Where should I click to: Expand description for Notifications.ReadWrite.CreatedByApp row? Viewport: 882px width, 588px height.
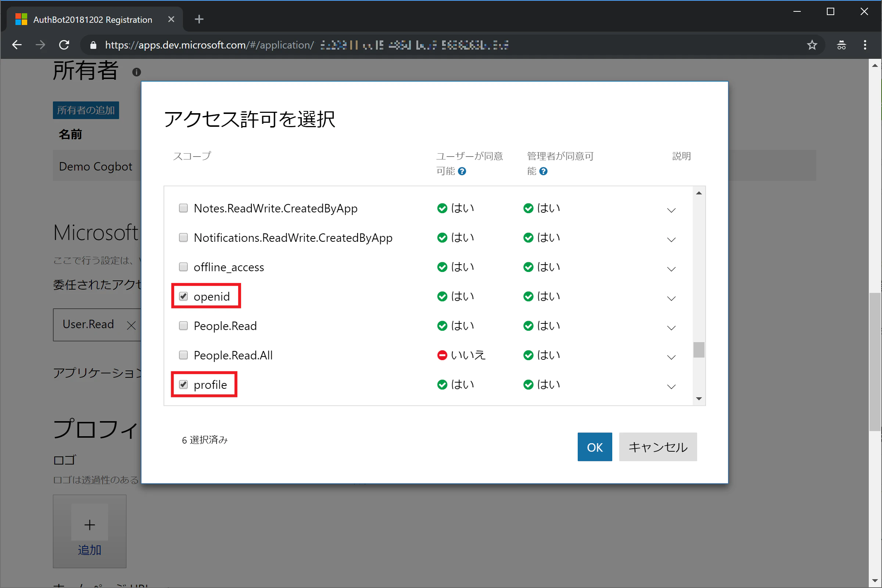tap(671, 240)
